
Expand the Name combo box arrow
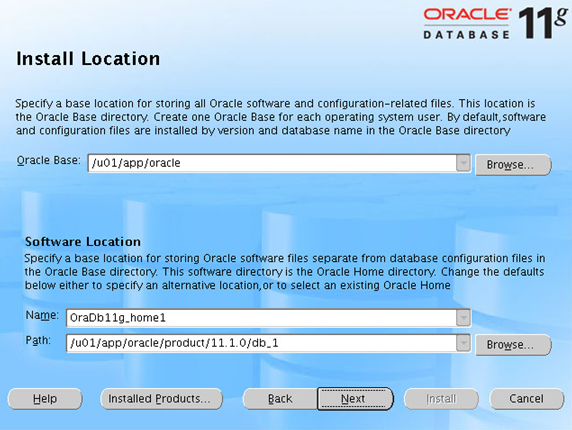pyautogui.click(x=463, y=318)
